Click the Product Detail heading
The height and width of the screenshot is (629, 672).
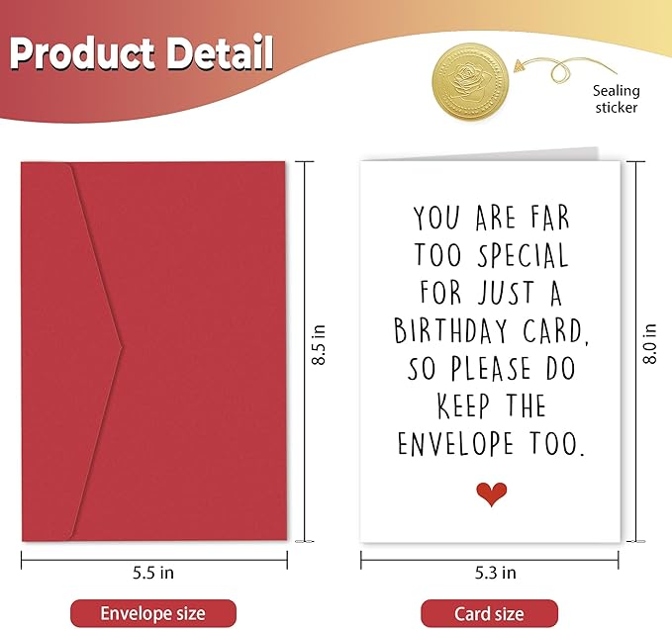(x=142, y=54)
